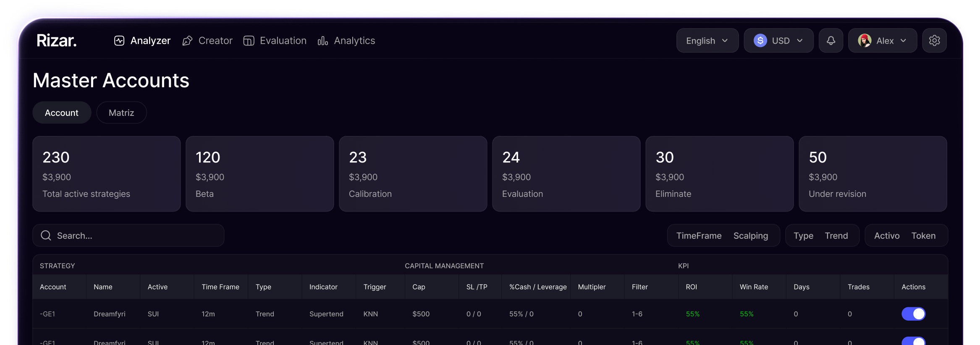Select the Calibration card

coord(413,174)
